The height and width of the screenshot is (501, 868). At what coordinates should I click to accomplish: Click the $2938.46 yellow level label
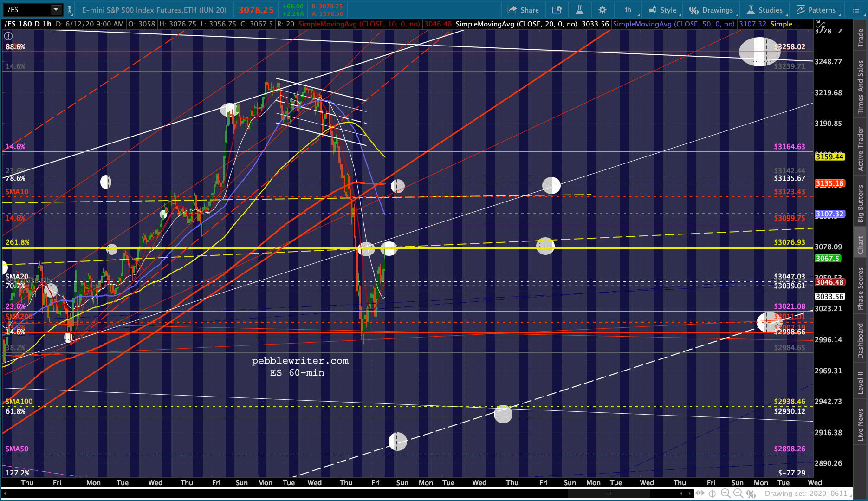790,401
